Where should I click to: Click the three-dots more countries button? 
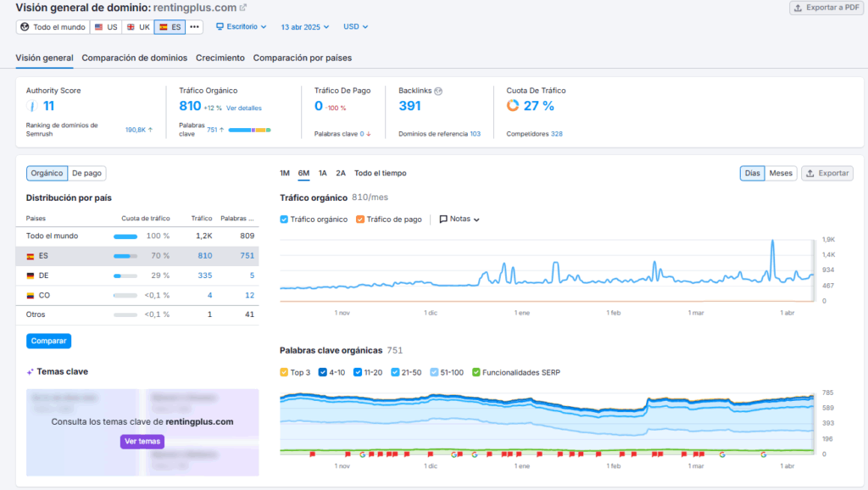click(x=195, y=27)
